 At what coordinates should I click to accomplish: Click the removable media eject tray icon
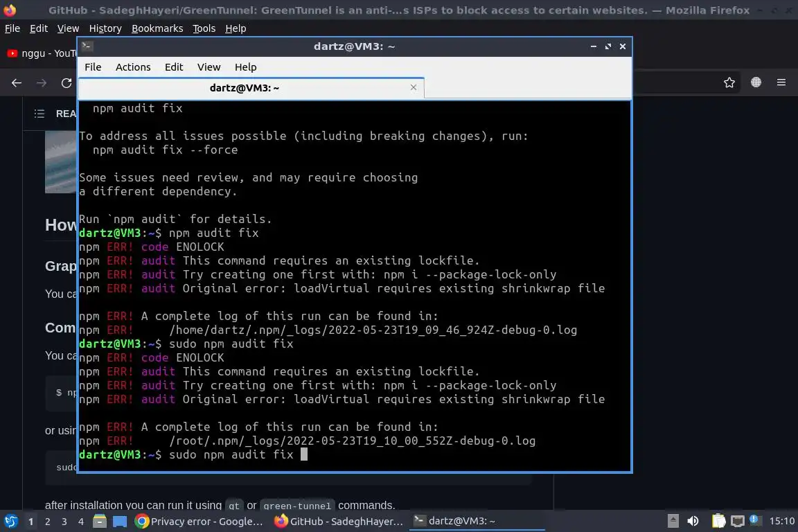(673, 521)
